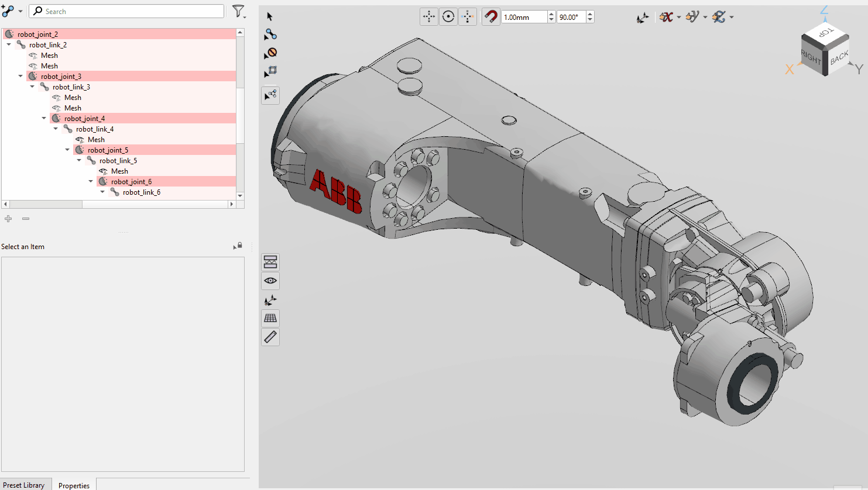Click the robot_joint_3 joint icon
This screenshot has width=868, height=490.
[x=33, y=77]
